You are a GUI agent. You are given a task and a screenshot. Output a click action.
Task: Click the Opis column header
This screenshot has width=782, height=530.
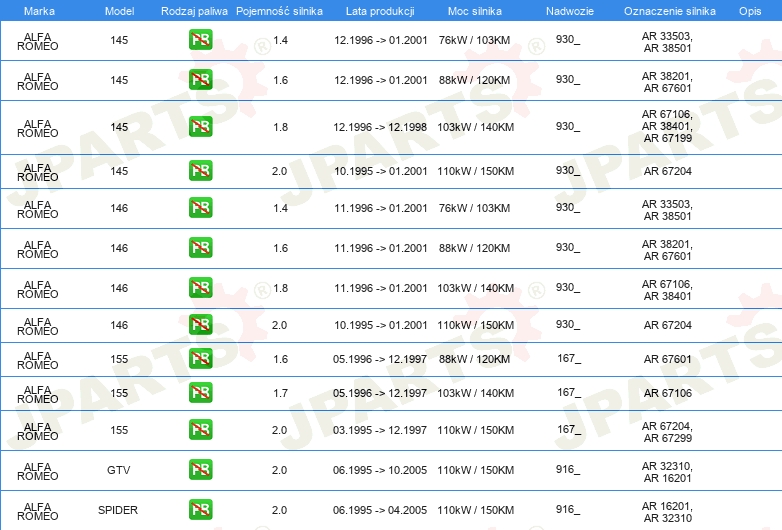click(750, 11)
